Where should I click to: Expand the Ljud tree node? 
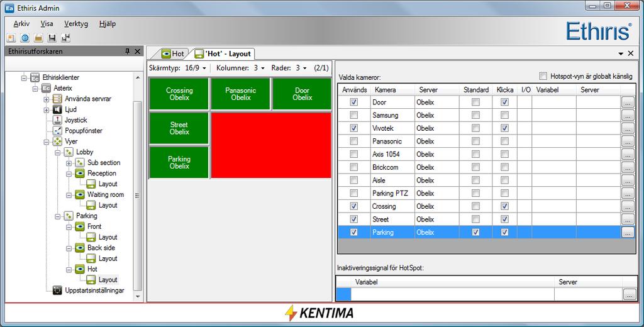tap(47, 109)
